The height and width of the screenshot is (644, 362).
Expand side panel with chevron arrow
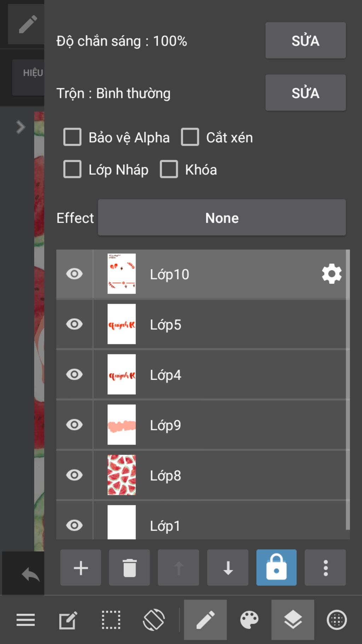point(21,127)
